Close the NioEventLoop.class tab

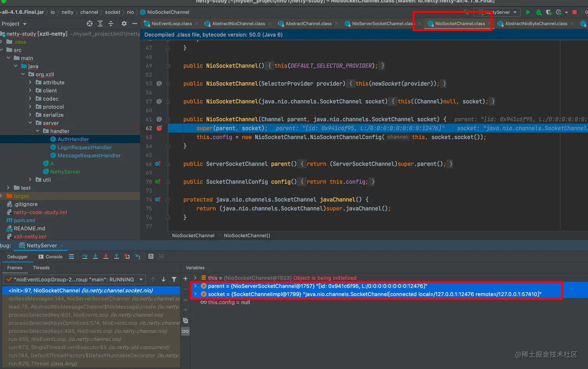point(196,24)
